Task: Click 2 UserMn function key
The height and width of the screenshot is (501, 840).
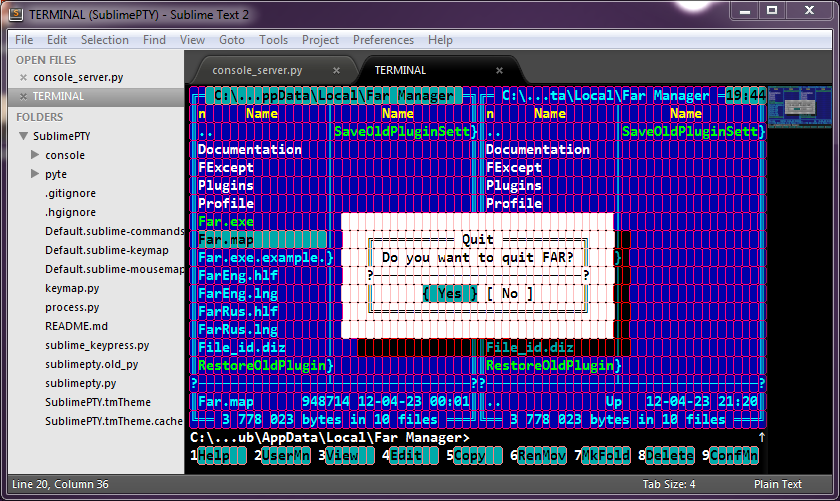Action: [282, 455]
